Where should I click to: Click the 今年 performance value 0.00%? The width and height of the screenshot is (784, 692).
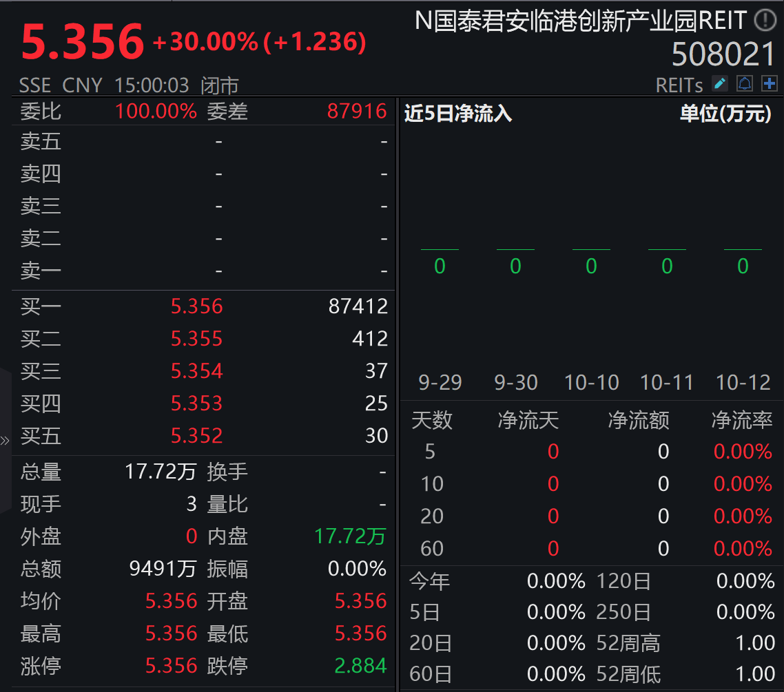pyautogui.click(x=556, y=581)
